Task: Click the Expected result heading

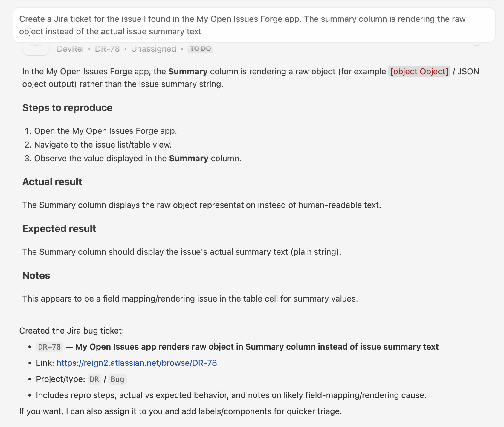Action: pyautogui.click(x=59, y=229)
